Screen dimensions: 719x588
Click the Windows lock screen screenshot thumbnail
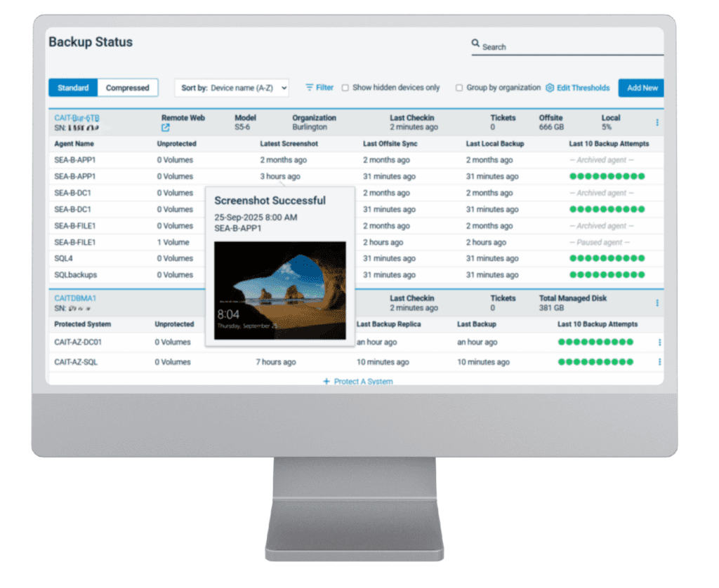[279, 290]
